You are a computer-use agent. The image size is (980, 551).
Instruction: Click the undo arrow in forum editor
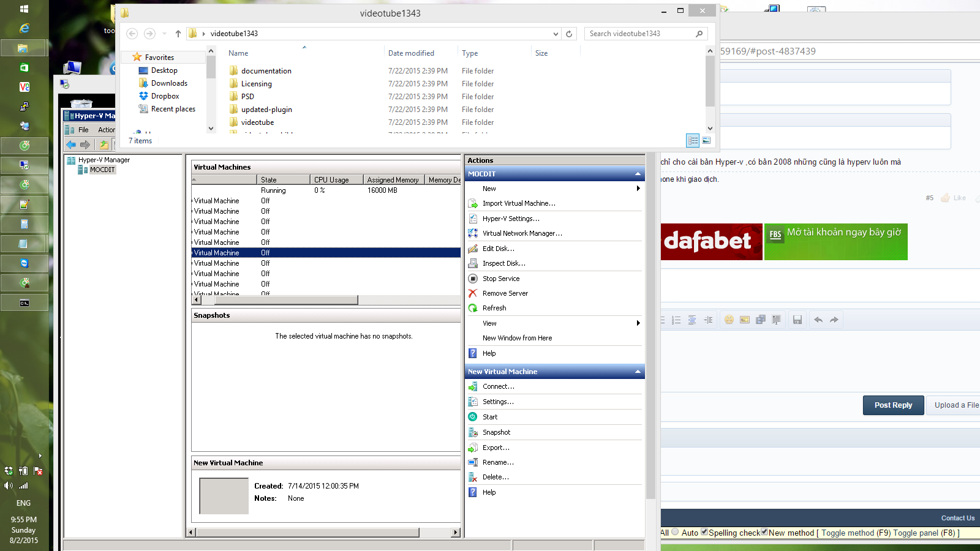(818, 320)
